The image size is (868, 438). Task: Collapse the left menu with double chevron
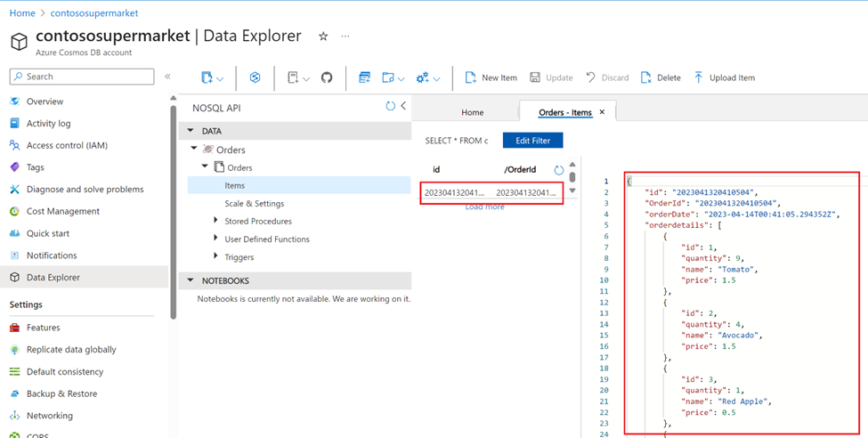(x=167, y=77)
